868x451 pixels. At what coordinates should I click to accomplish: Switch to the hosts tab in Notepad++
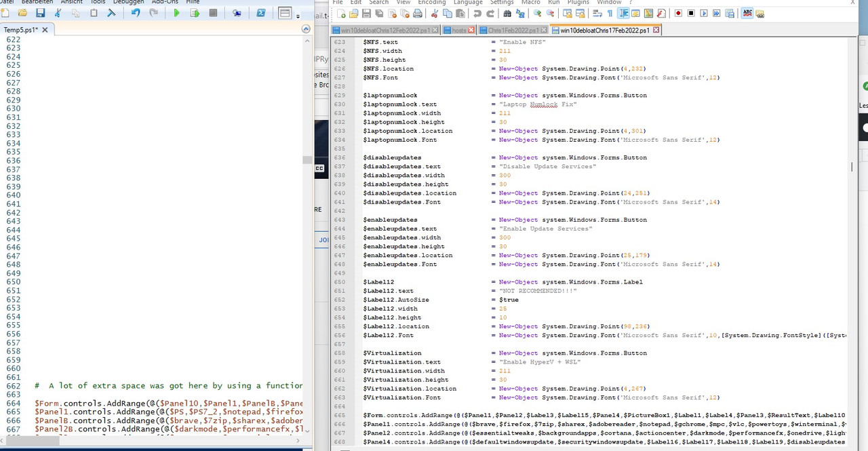[x=459, y=31]
